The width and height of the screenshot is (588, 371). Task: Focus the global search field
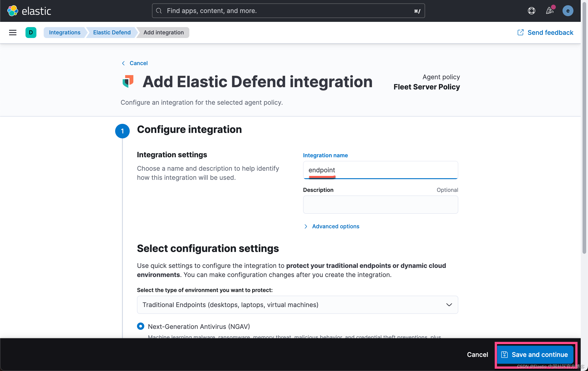[288, 11]
